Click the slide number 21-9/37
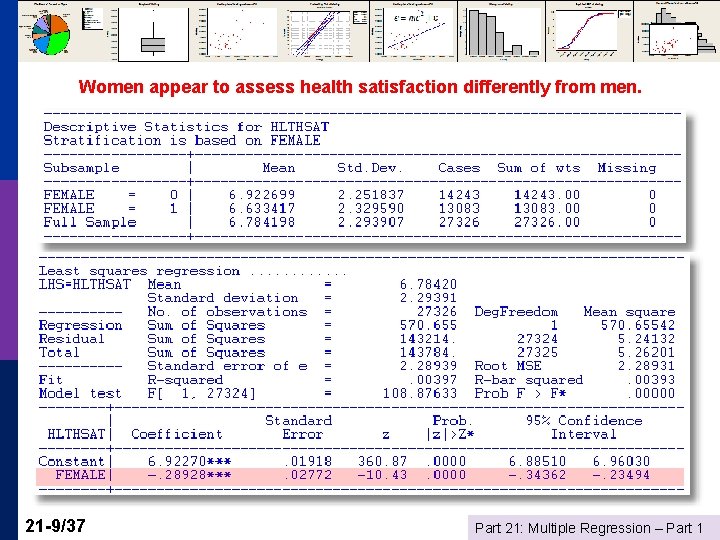This screenshot has height=540, width=720. 56,526
